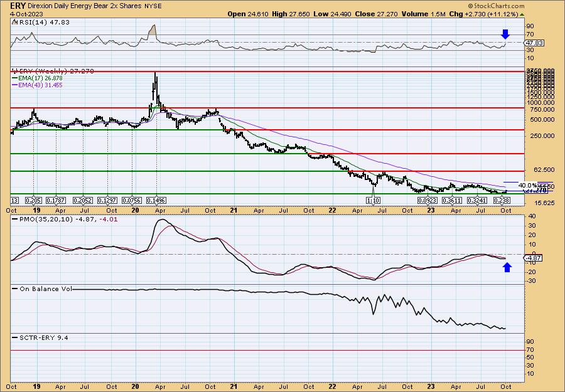Click the 0.205 cycle label
Screen dimensions: 565x392
33,201
